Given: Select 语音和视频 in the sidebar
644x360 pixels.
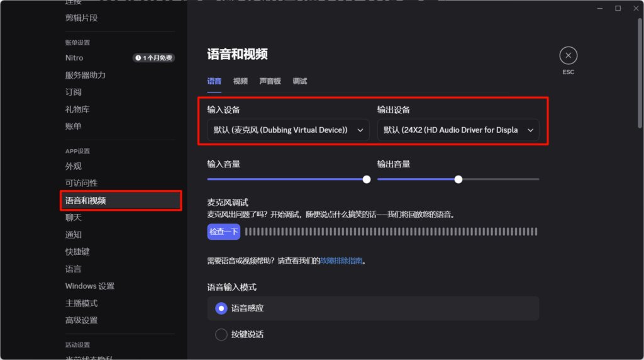Looking at the screenshot, I should click(120, 201).
